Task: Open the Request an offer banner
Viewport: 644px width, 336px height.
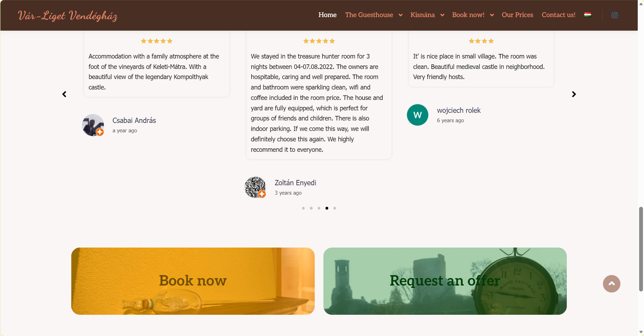Action: pos(445,281)
